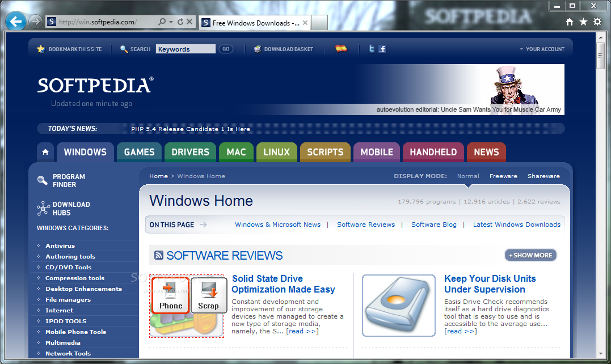Close the Free Windows Downloads tab

(x=305, y=23)
